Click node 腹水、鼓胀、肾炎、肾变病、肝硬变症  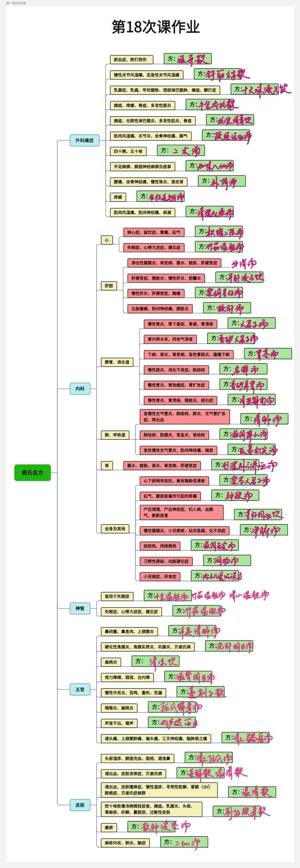pos(162,466)
